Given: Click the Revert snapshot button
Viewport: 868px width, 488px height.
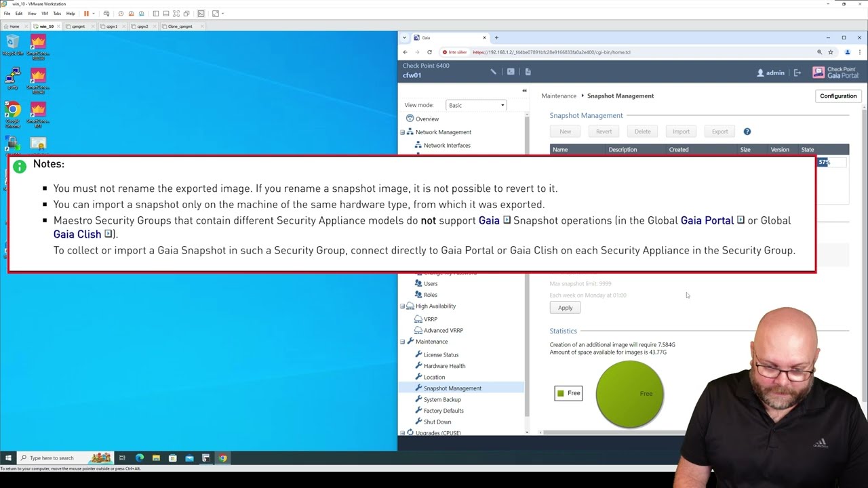Looking at the screenshot, I should tap(604, 131).
